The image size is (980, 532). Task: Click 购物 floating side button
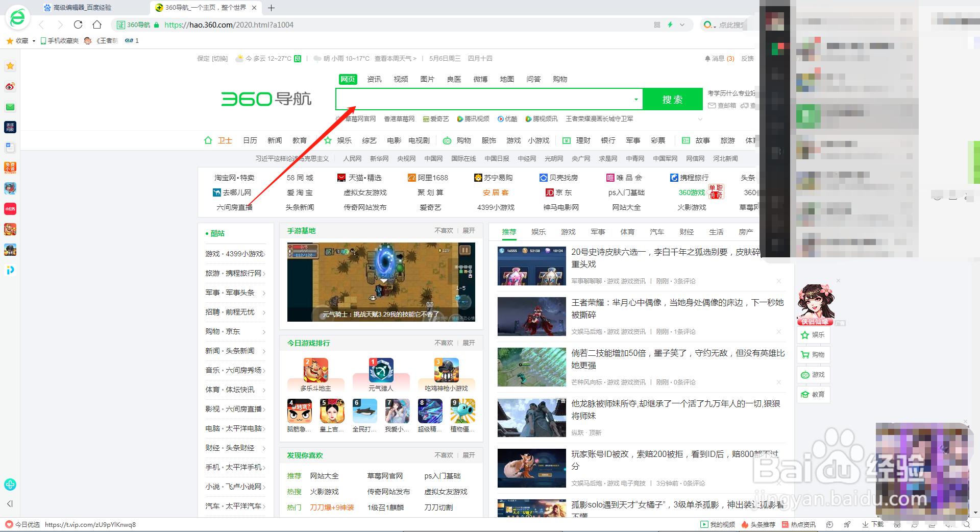[813, 355]
